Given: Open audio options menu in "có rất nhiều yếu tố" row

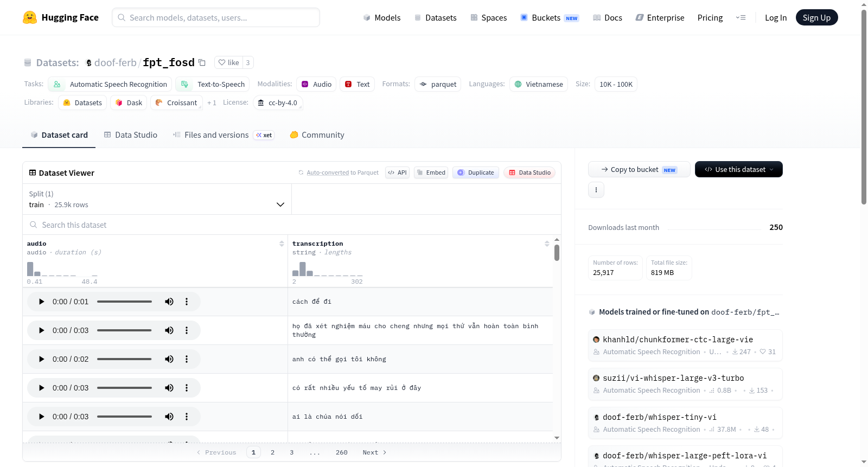Looking at the screenshot, I should [187, 388].
